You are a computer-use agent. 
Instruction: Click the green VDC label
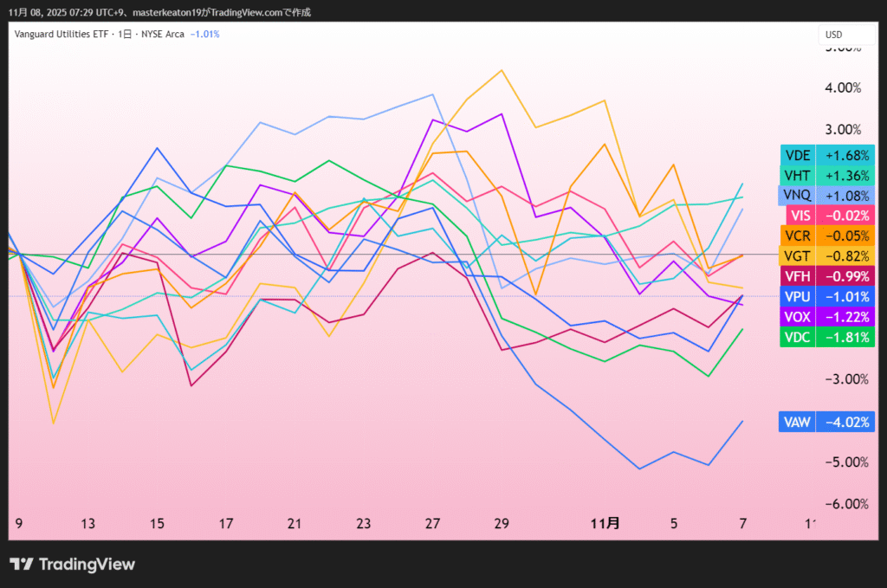coord(797,337)
